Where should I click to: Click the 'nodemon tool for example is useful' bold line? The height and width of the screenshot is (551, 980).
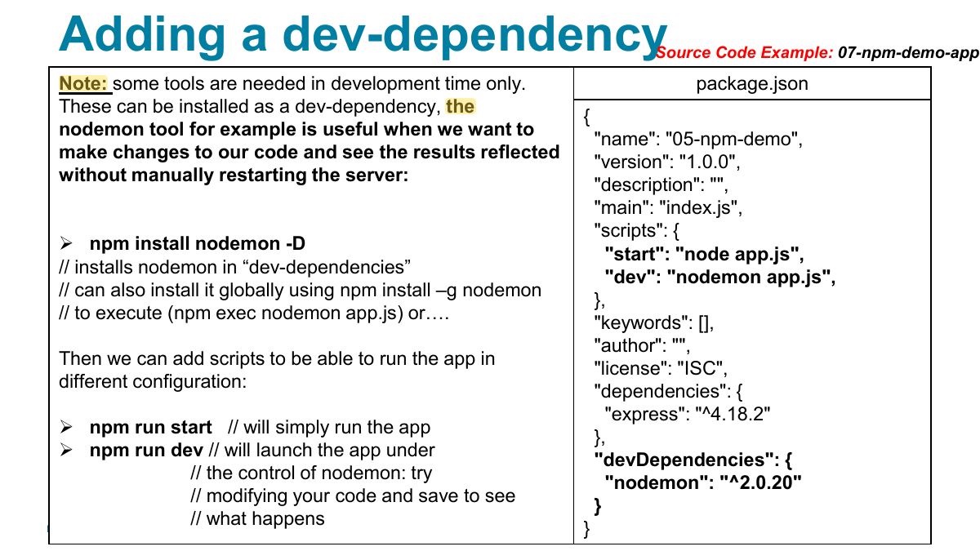(296, 129)
